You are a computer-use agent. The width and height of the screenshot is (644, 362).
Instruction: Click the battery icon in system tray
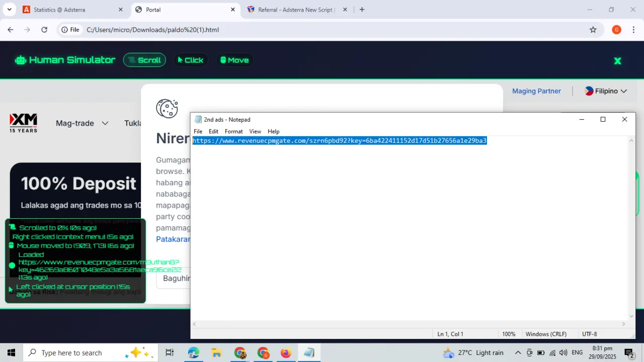pos(541,353)
